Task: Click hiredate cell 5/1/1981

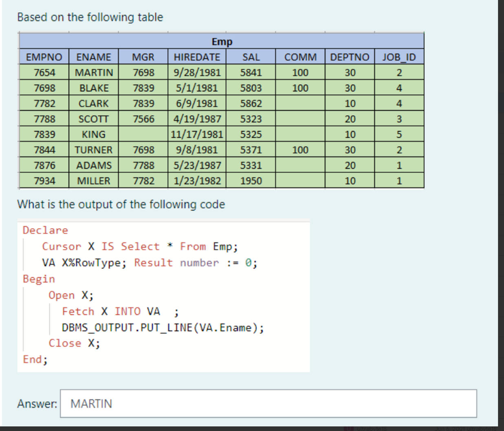Action: (x=197, y=88)
